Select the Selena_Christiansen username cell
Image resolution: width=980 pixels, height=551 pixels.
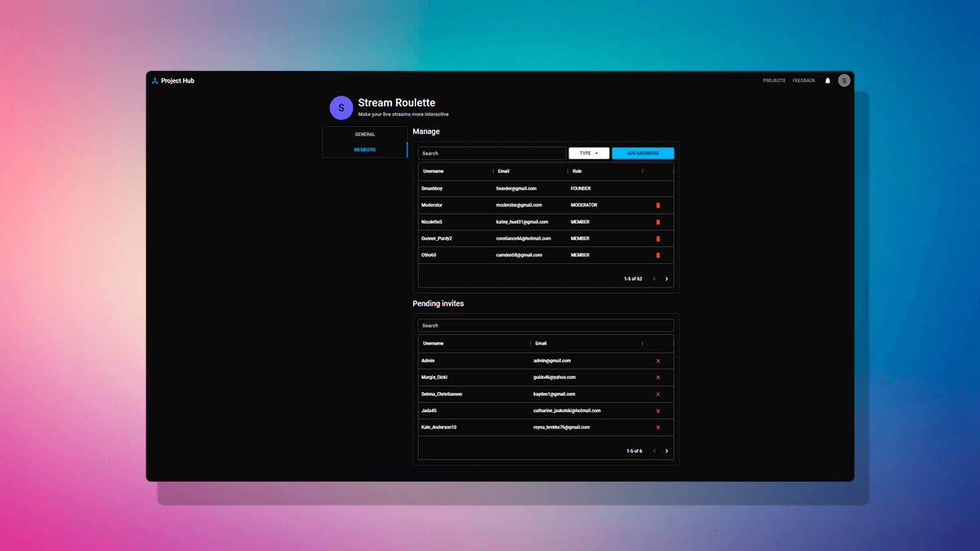pyautogui.click(x=443, y=394)
